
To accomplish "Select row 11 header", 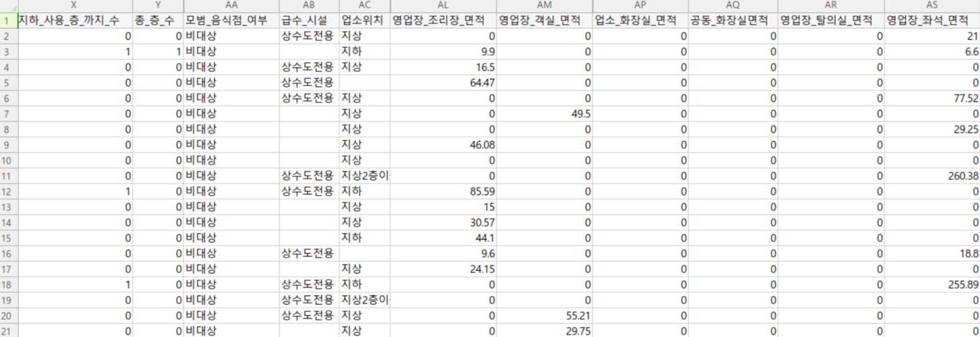I will [x=8, y=176].
